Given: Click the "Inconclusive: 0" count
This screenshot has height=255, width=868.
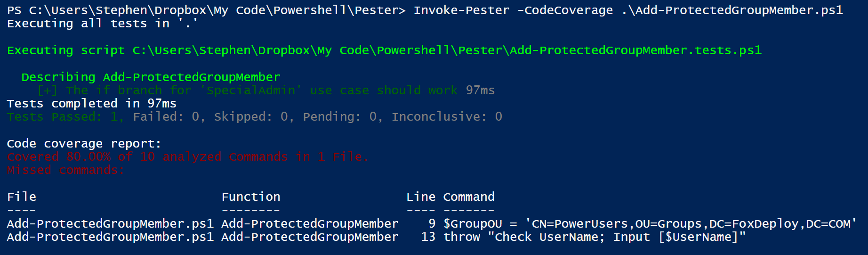Looking at the screenshot, I should click(x=447, y=117).
